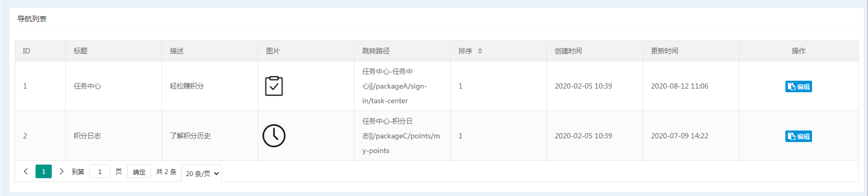Click the clipboard checkmark image for 任务中心
This screenshot has height=196, width=868.
click(274, 86)
